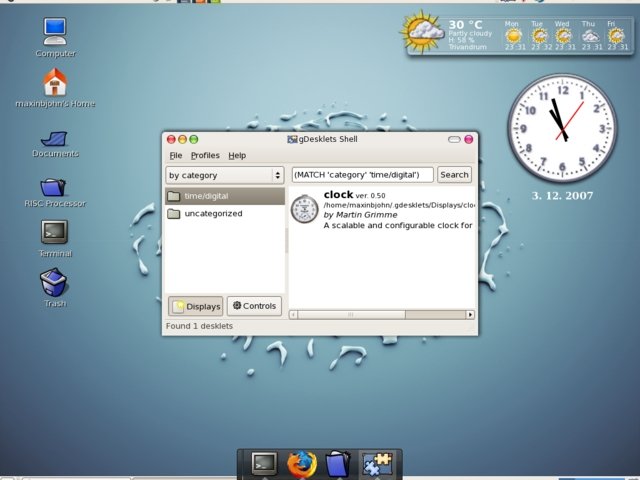The width and height of the screenshot is (640, 480).
Task: Open the Trash desktop icon
Action: pyautogui.click(x=55, y=283)
